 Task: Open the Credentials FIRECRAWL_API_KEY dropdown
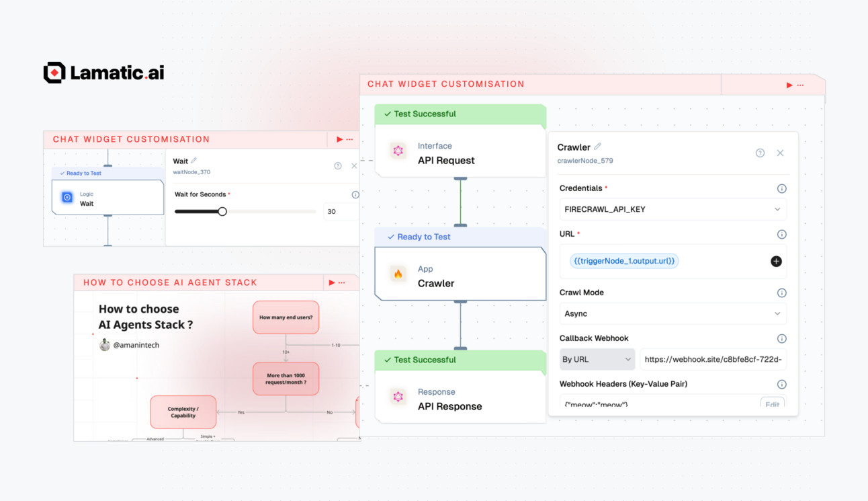pyautogui.click(x=672, y=209)
